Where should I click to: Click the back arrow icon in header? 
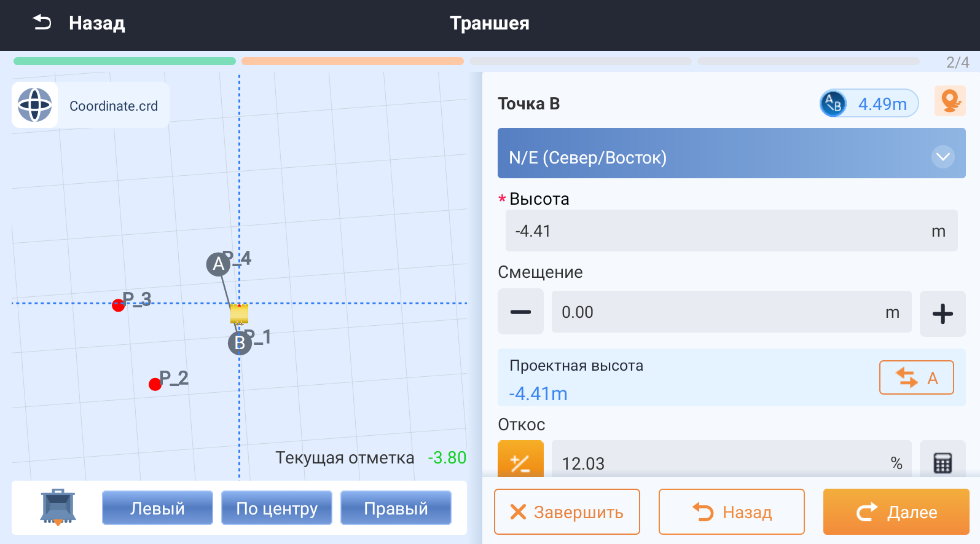pyautogui.click(x=42, y=23)
